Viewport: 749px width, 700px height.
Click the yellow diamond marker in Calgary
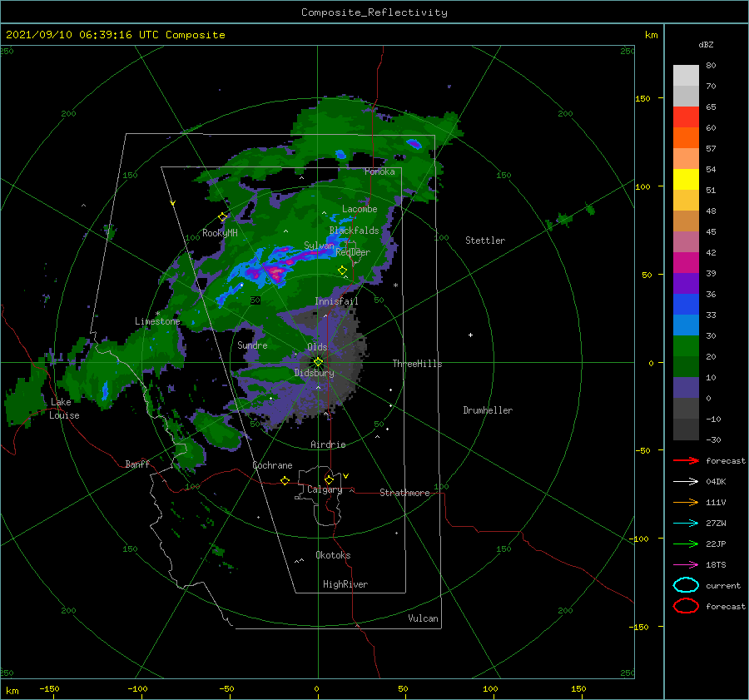pos(329,479)
